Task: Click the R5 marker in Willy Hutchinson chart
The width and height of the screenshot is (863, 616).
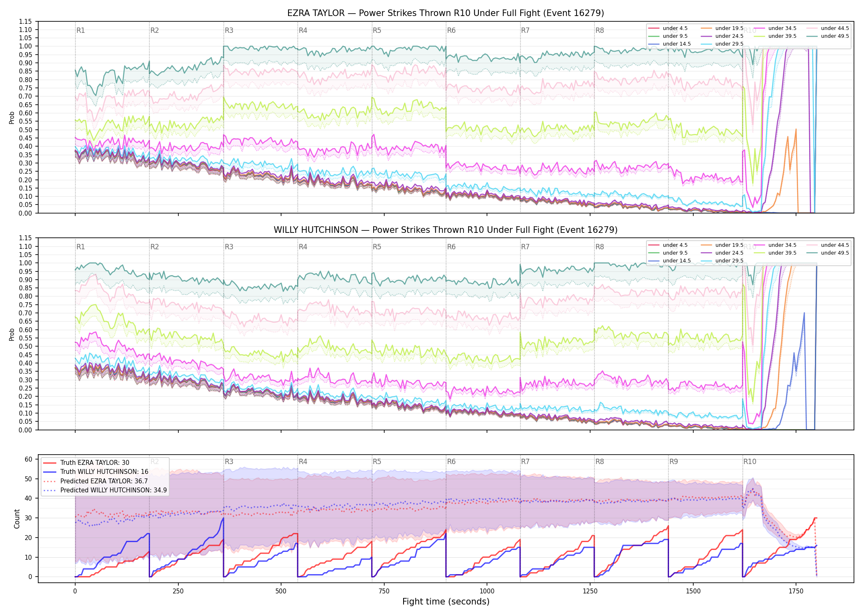Action: (377, 247)
